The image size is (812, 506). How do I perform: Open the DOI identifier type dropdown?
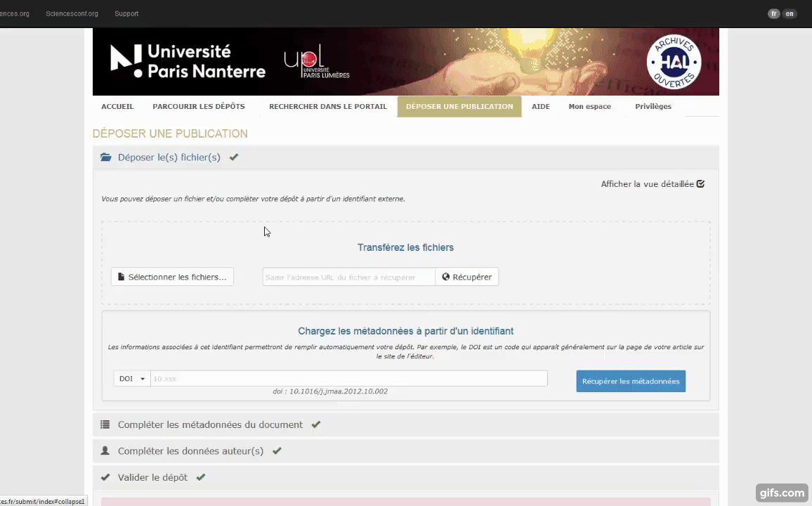pyautogui.click(x=132, y=379)
